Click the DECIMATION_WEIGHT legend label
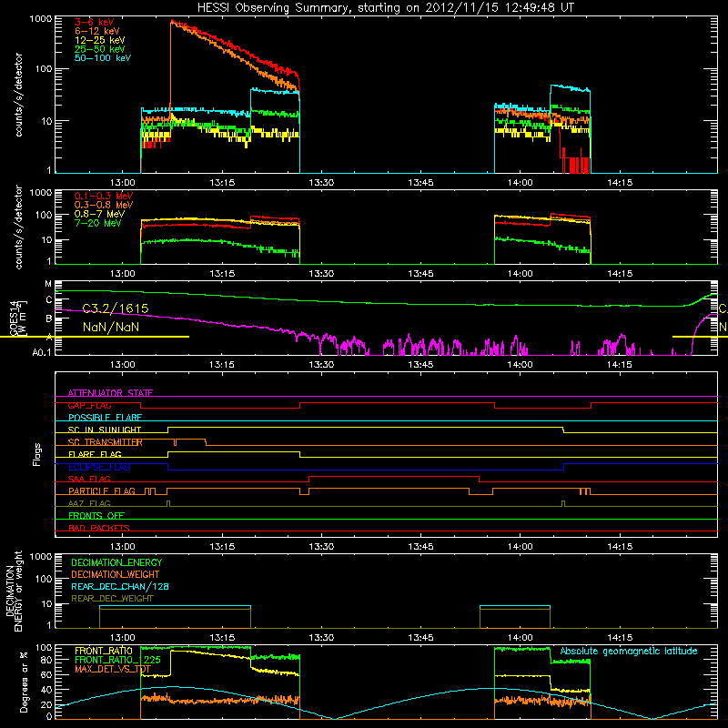Image resolution: width=728 pixels, height=728 pixels. (x=116, y=575)
